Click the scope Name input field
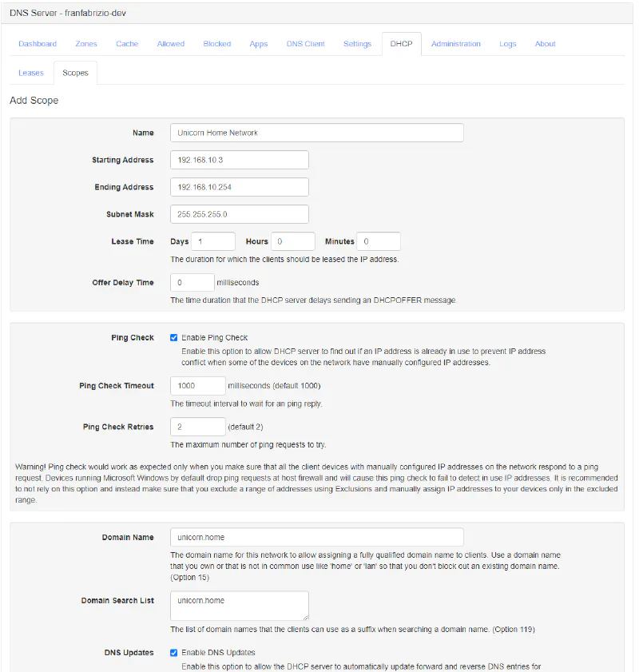Image resolution: width=639 pixels, height=672 pixels. coord(316,133)
